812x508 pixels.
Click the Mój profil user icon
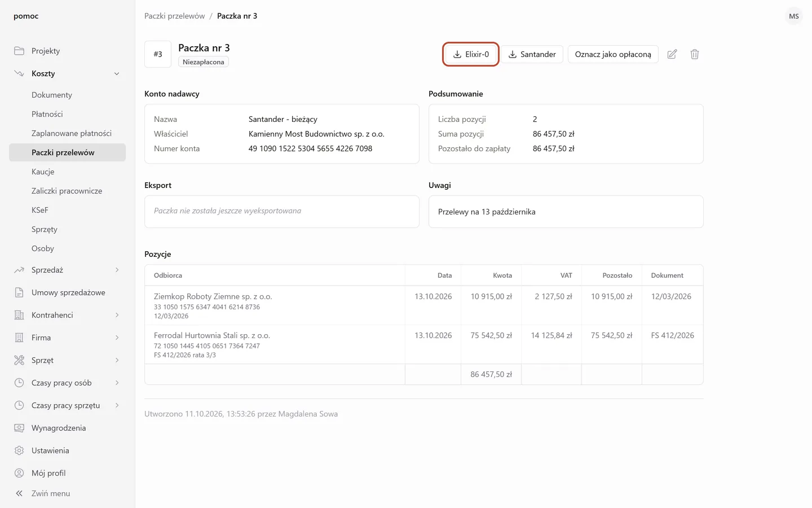pos(19,473)
